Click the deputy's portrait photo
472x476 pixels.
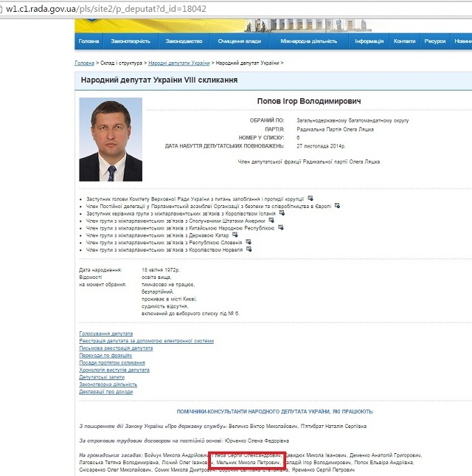(111, 140)
